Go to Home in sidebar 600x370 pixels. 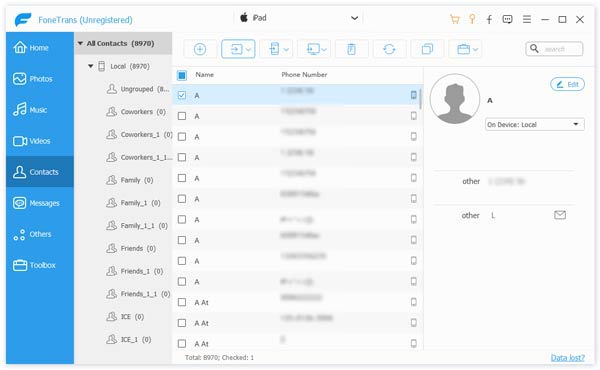tap(40, 48)
